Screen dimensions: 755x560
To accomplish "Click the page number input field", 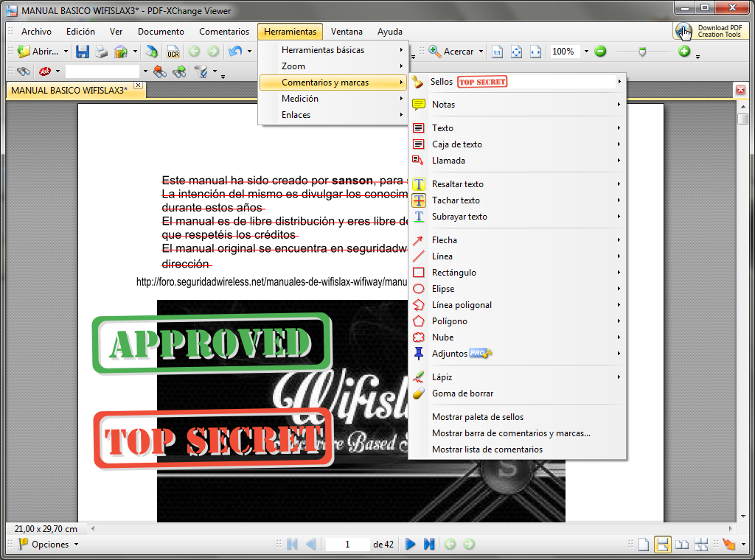I will coord(347,545).
